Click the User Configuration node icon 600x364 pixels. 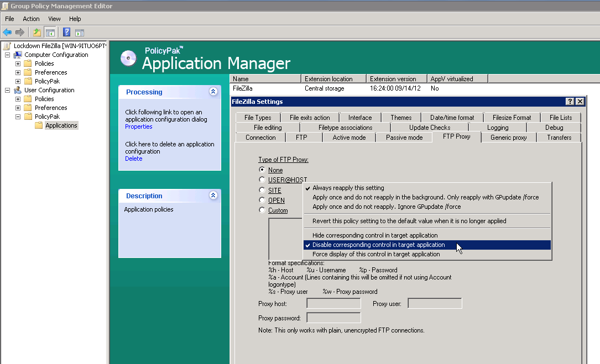(x=18, y=90)
